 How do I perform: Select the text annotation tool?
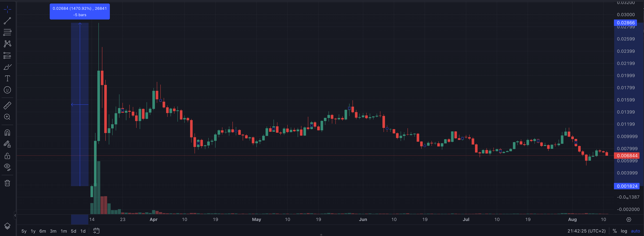(x=8, y=79)
